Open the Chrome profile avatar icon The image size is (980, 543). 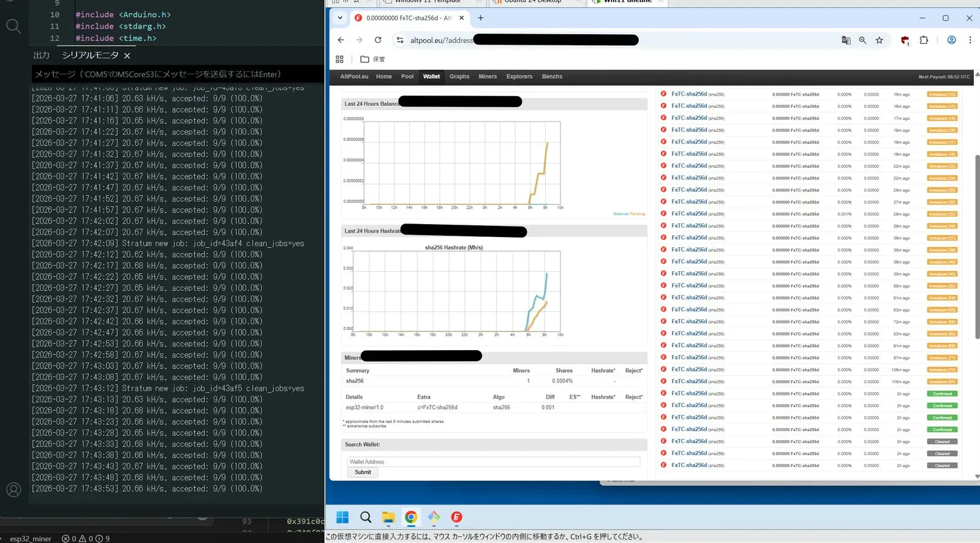951,40
